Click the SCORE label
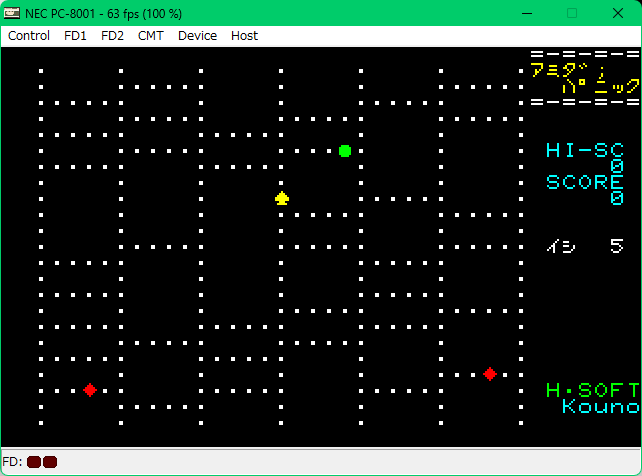Image resolution: width=642 pixels, height=476 pixels. pyautogui.click(x=585, y=182)
